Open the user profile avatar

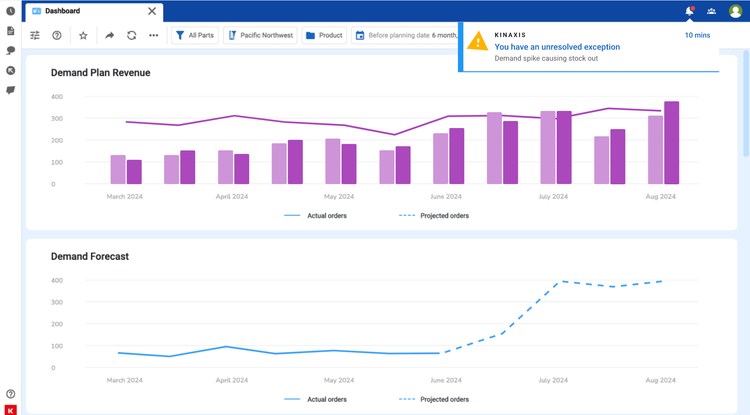[736, 11]
